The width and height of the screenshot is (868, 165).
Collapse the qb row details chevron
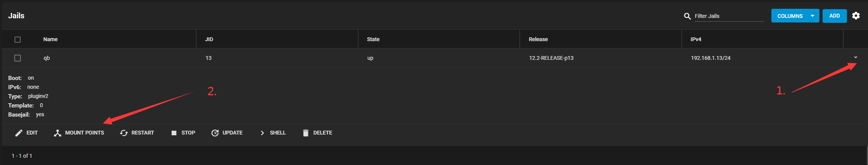[855, 57]
